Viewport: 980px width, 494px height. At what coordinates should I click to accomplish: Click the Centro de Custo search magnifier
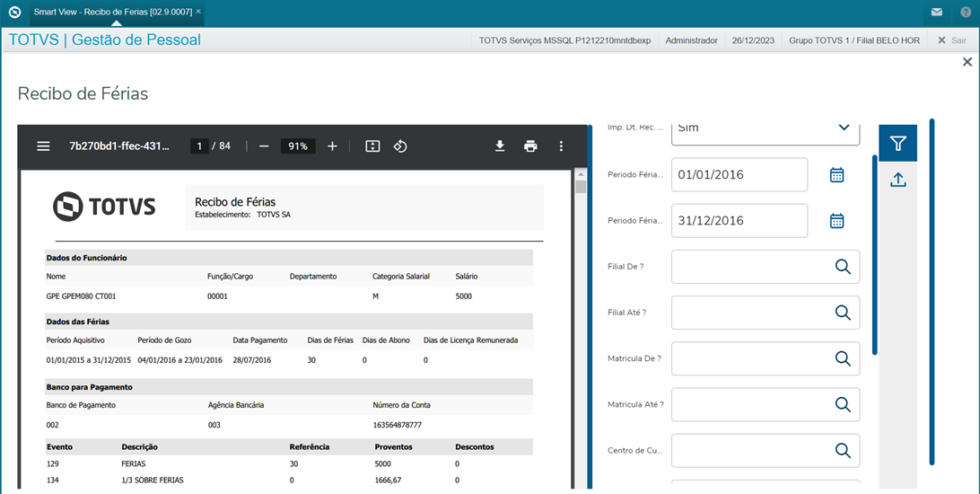click(843, 451)
